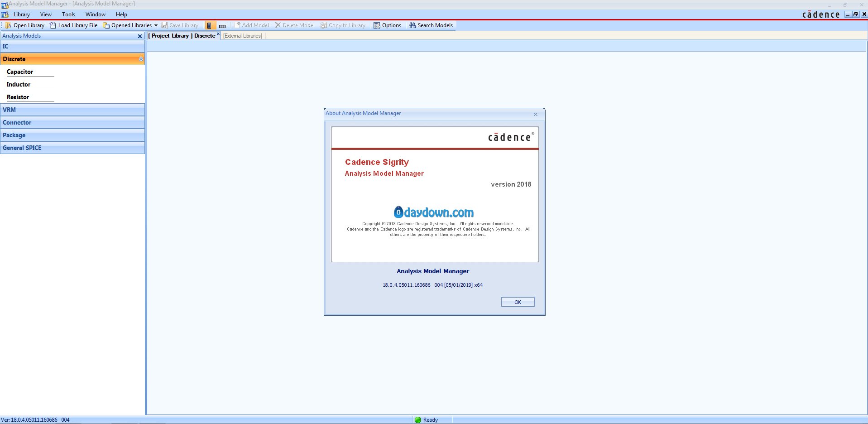Expand the Connector category
Screen dimensions: 868x424
(x=72, y=122)
